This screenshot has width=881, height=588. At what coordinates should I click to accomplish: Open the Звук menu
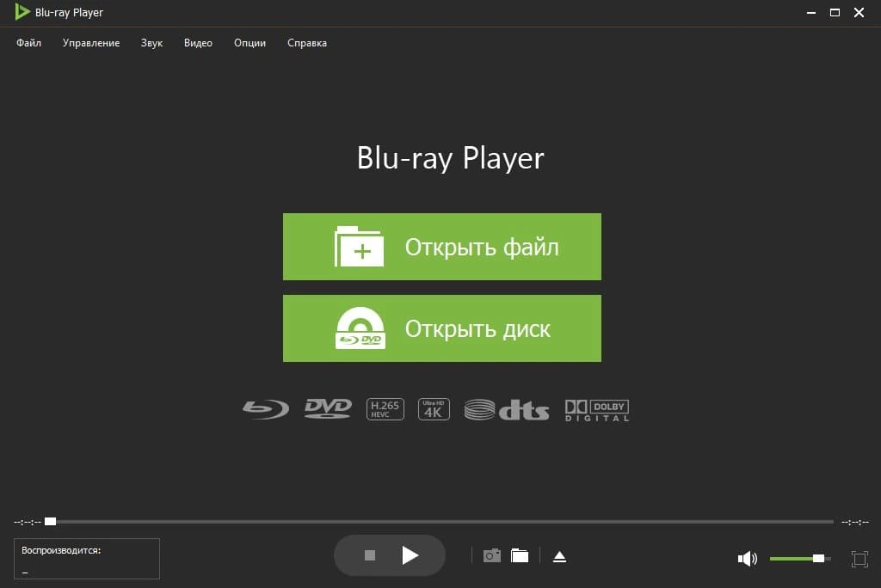(x=151, y=43)
